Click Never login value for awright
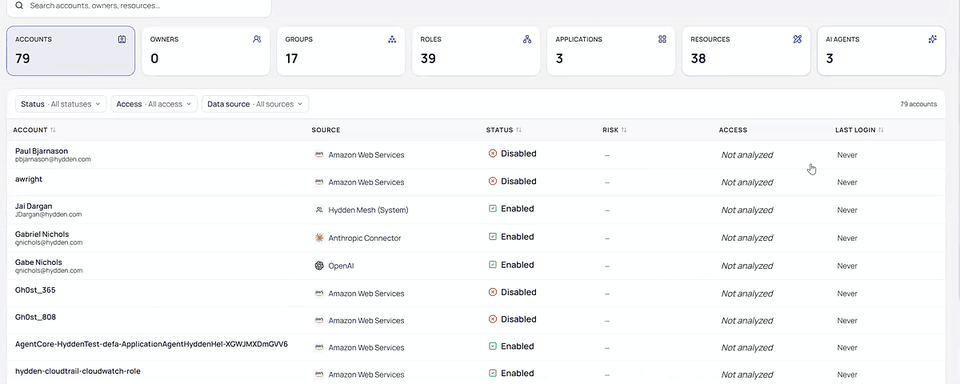Image resolution: width=960 pixels, height=384 pixels. [847, 183]
